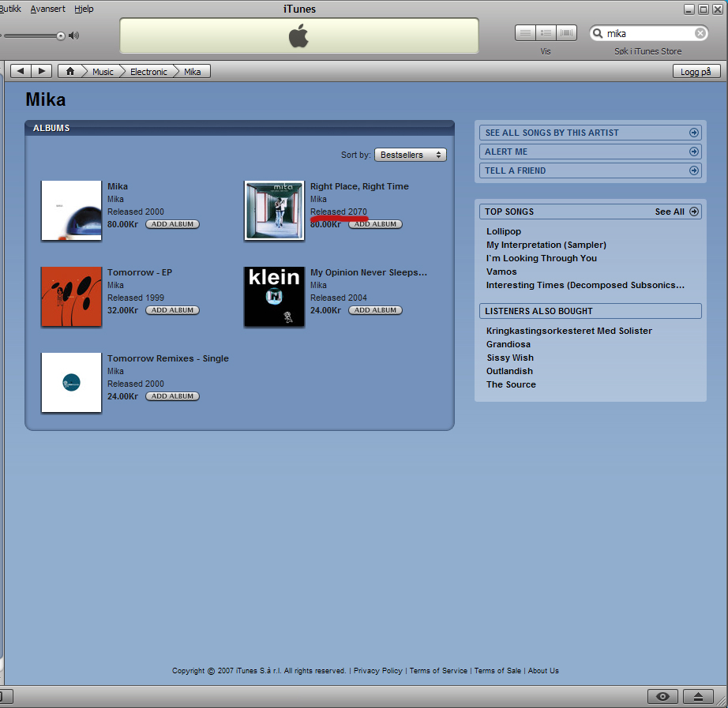Viewport: 728px width, 708px height.
Task: Open I'm Looking Through You song
Action: [542, 258]
